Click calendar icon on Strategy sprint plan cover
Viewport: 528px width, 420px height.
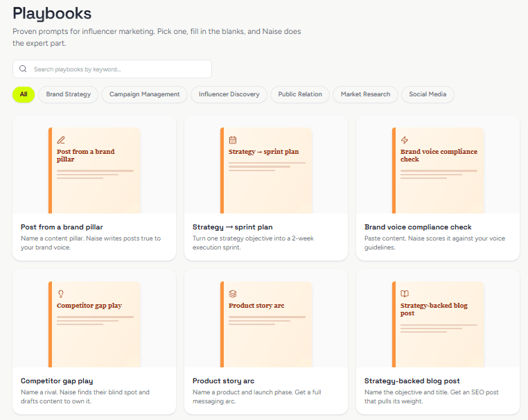click(x=233, y=140)
